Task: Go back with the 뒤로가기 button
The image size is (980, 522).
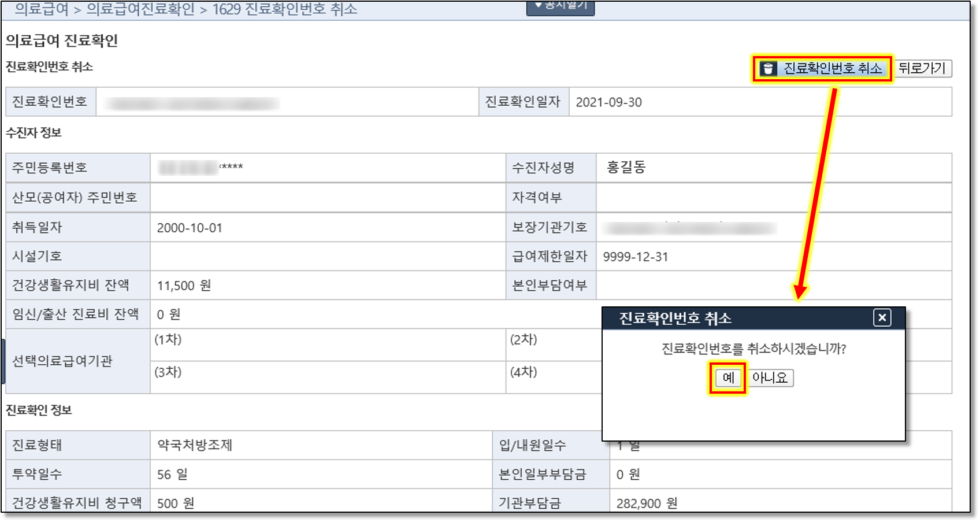Action: [922, 68]
